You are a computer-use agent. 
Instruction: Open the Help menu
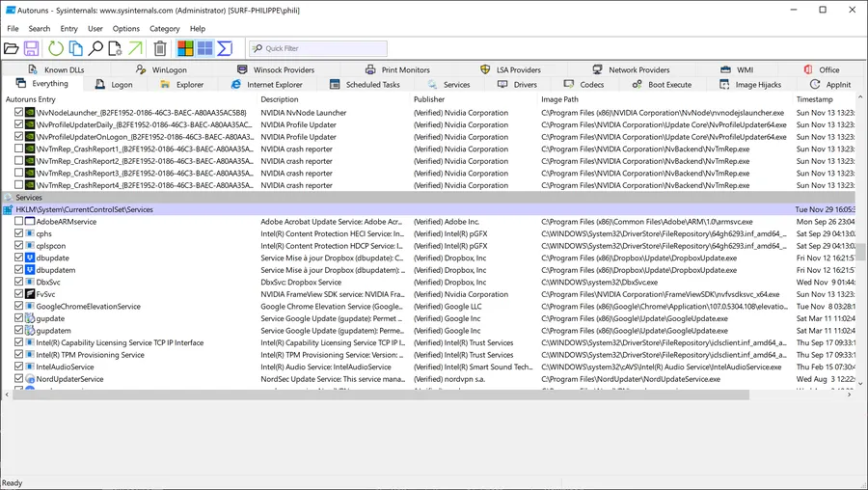tap(198, 28)
